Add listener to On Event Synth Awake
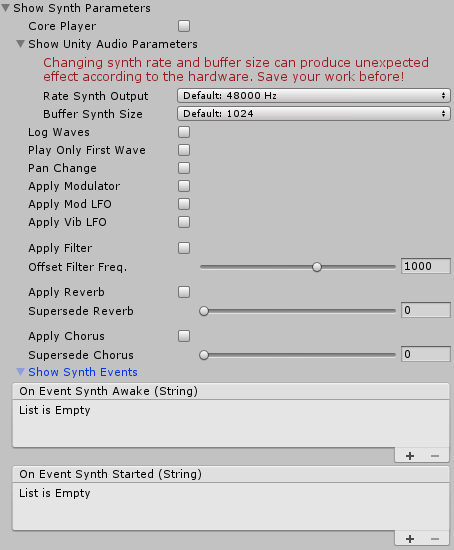The width and height of the screenshot is (454, 550). pyautogui.click(x=410, y=456)
